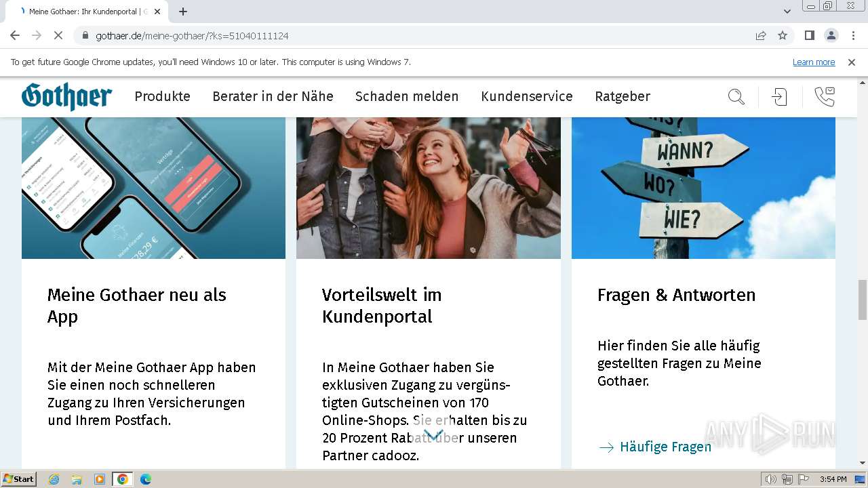The width and height of the screenshot is (868, 488).
Task: Click scrollbar down arrow
Action: pyautogui.click(x=862, y=463)
